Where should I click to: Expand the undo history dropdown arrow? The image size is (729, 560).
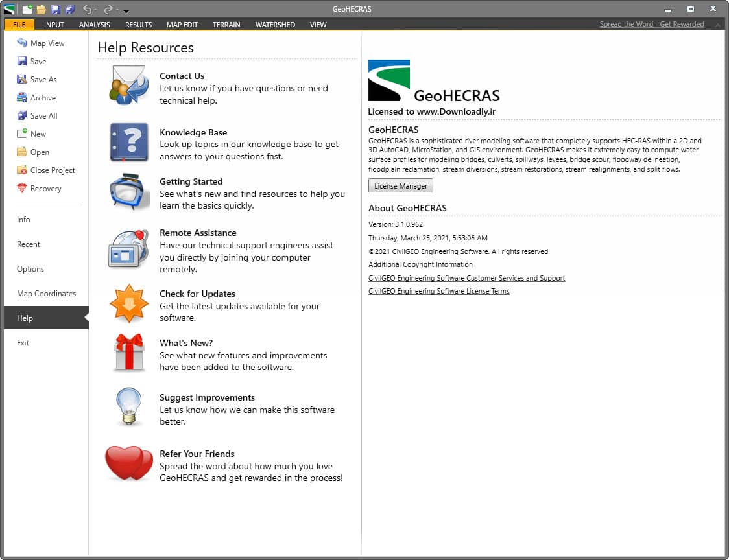(x=96, y=10)
